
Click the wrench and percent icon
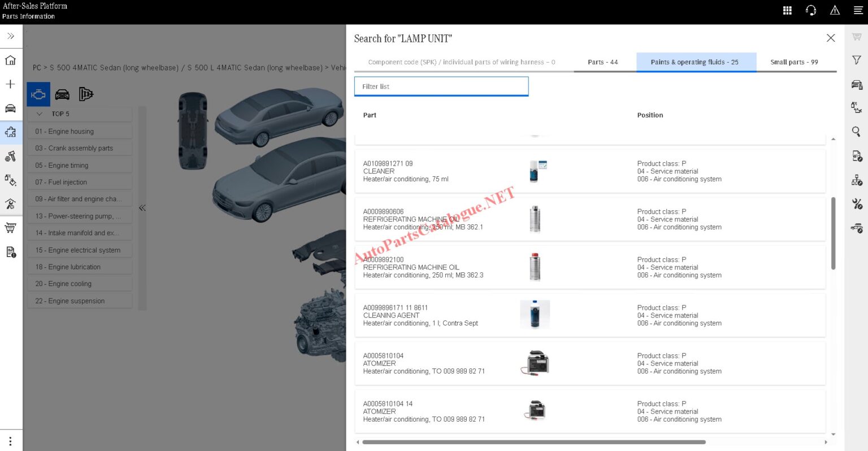[857, 204]
